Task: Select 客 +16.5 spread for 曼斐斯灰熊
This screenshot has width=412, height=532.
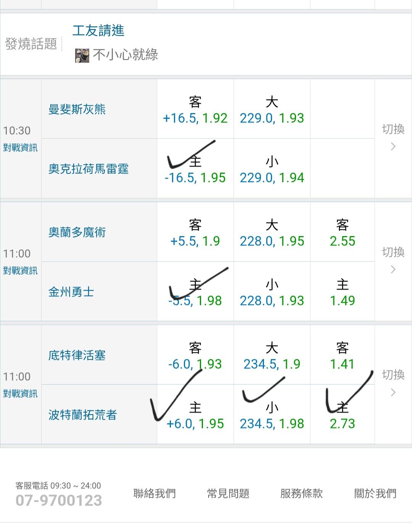Action: pos(195,110)
